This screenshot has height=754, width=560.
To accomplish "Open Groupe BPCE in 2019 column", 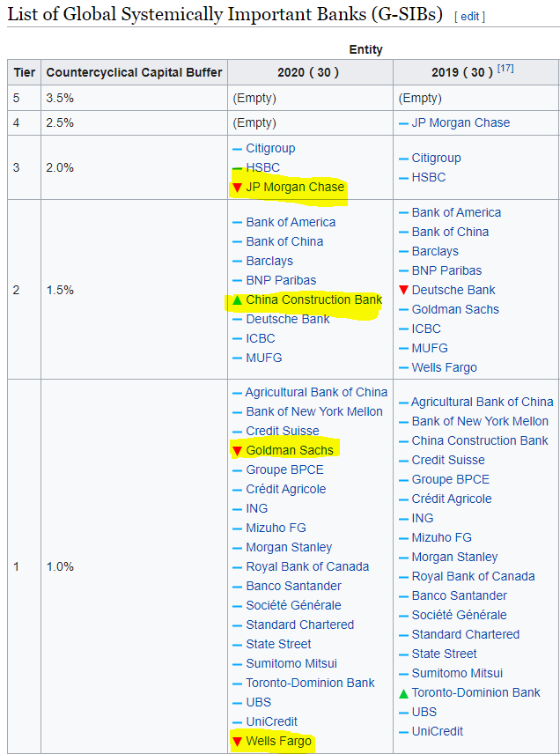I will 451,479.
